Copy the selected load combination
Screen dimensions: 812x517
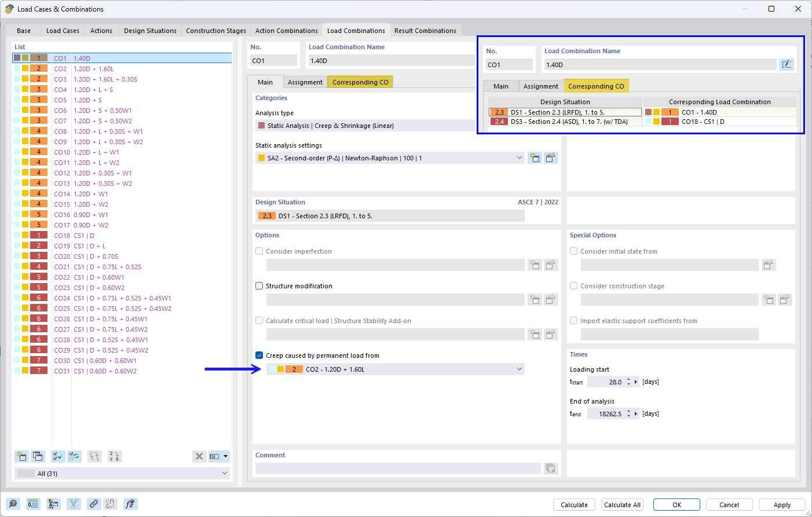(x=38, y=456)
